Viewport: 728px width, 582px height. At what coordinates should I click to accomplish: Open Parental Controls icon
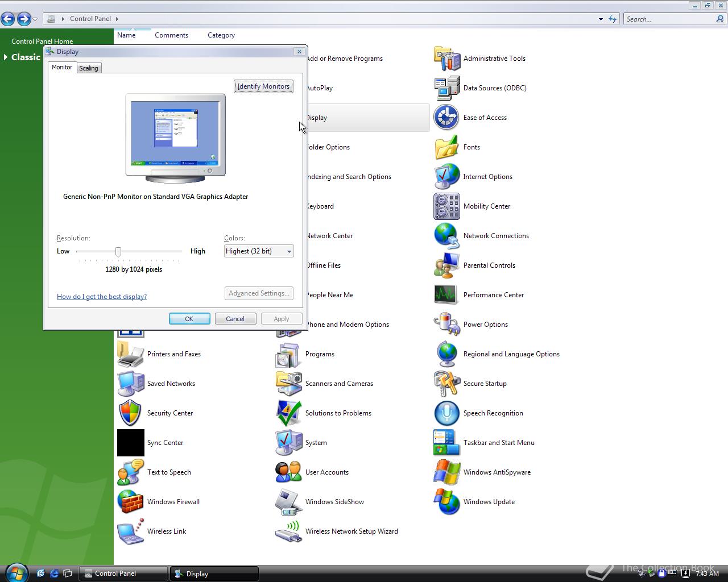tap(446, 265)
